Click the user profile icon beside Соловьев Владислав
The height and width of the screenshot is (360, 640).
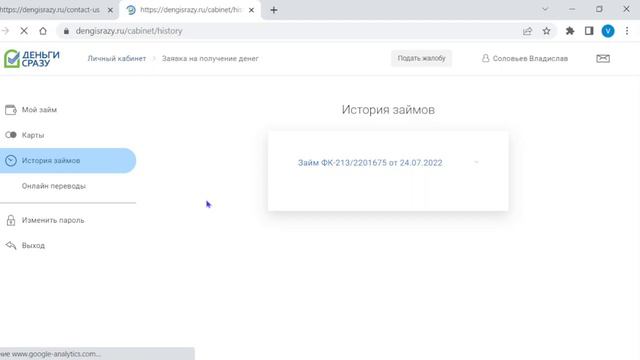485,58
